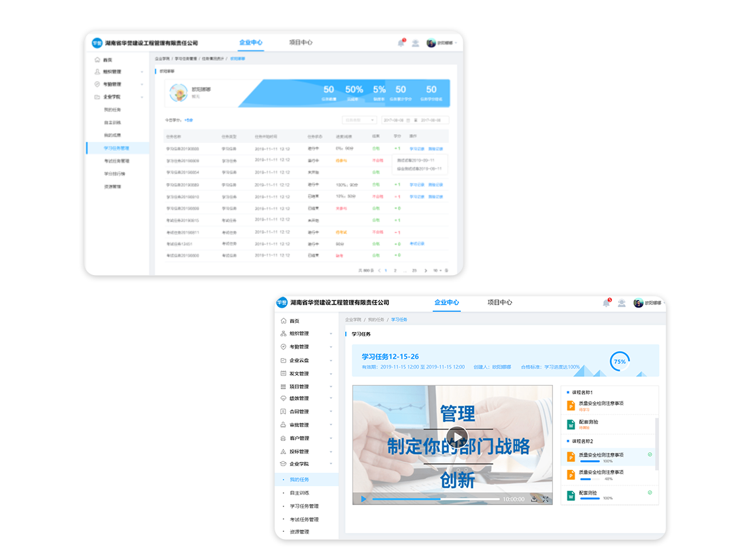Click the 绩效管理 diamond icon in the sidebar
The width and height of the screenshot is (738, 560).
click(283, 399)
